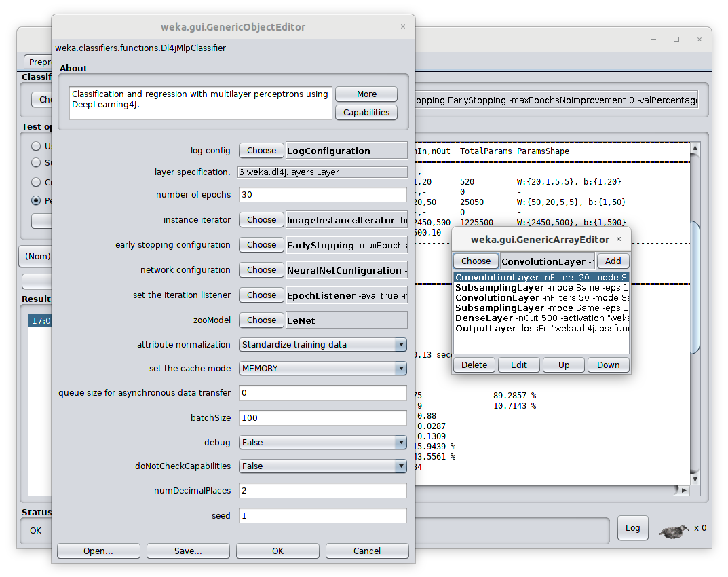Click Choose for network configuration
This screenshot has height=577, width=728.
tap(261, 269)
